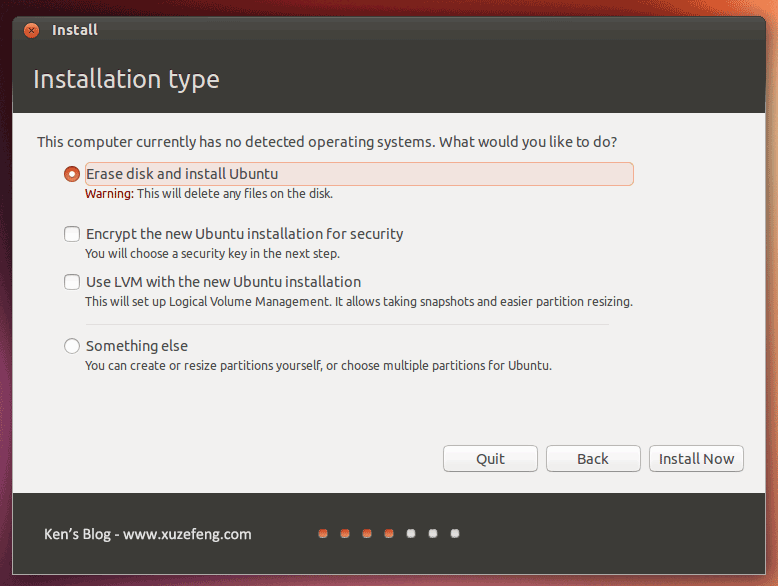Click the Installation type heading
The image size is (778, 586).
click(x=126, y=79)
